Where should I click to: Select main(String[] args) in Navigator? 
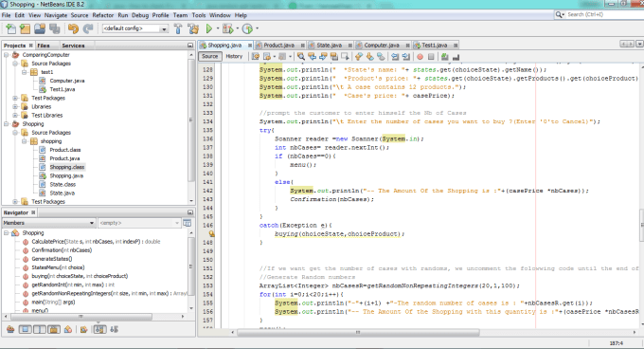click(53, 303)
